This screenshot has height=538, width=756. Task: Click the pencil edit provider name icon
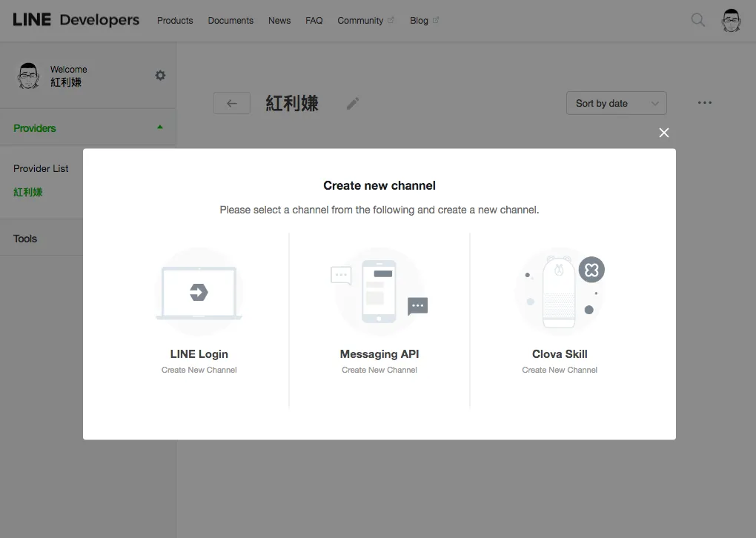pos(353,104)
